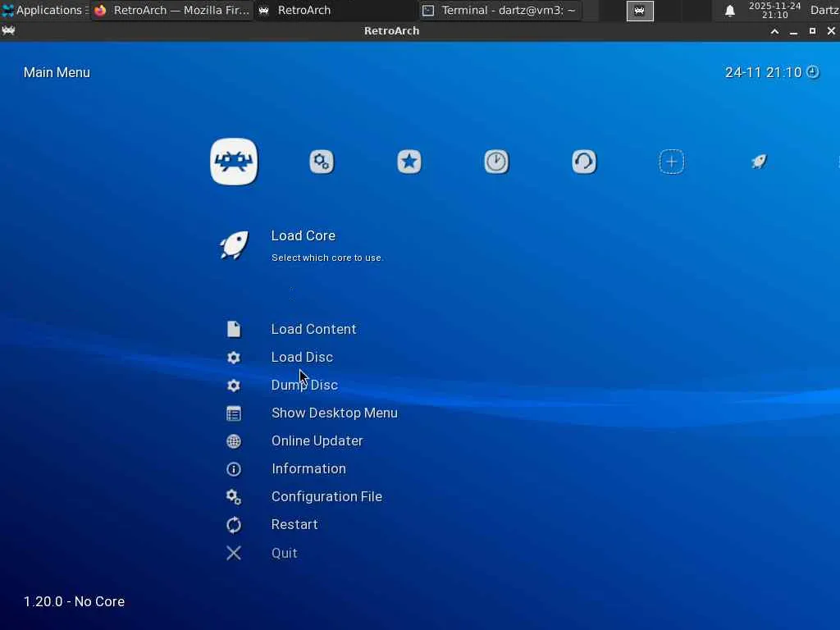Choose Load Content from the main menu
The height and width of the screenshot is (630, 840).
click(313, 329)
